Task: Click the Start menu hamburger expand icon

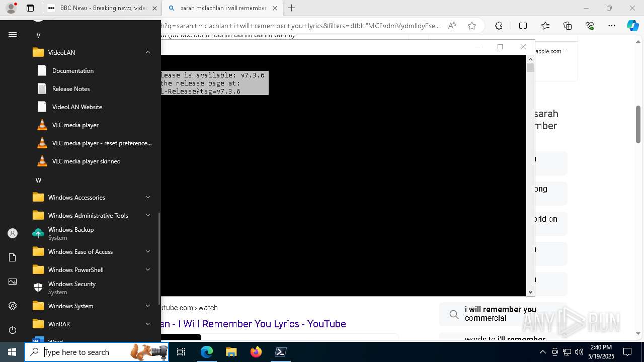Action: 13,35
